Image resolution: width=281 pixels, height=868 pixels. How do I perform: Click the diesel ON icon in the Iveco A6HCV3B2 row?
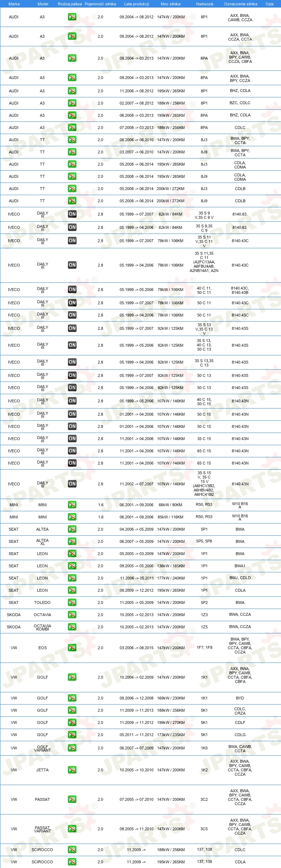pos(72,484)
